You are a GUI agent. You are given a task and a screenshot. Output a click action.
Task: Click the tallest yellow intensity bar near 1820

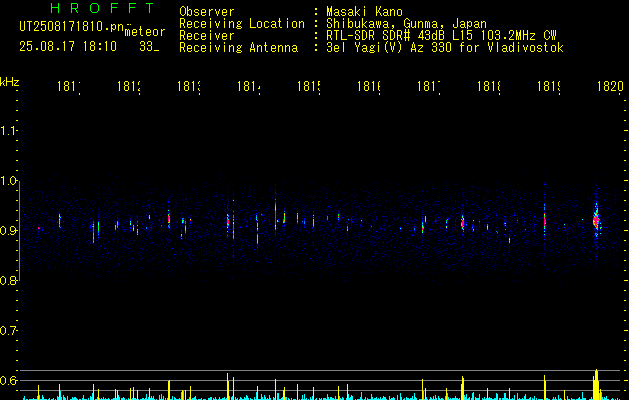(x=597, y=384)
